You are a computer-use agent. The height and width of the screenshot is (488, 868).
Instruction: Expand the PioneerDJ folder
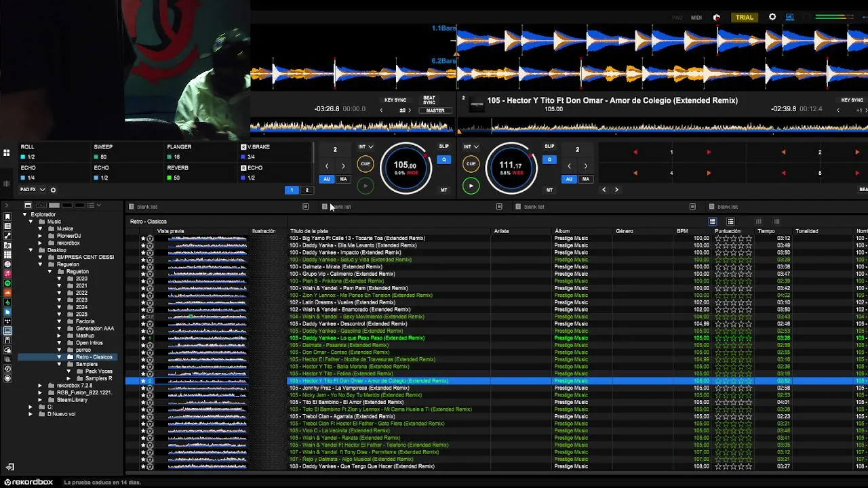click(x=40, y=236)
